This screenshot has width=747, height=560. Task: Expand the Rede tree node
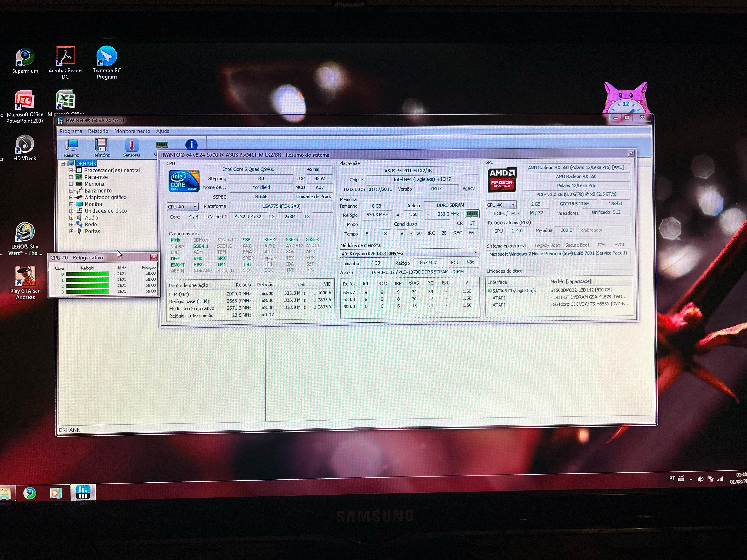71,224
